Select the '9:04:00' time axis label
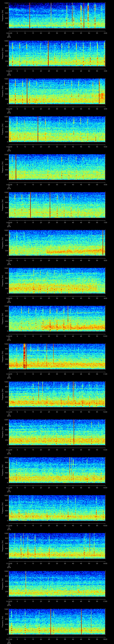114x644 pixels. tap(9, 147)
